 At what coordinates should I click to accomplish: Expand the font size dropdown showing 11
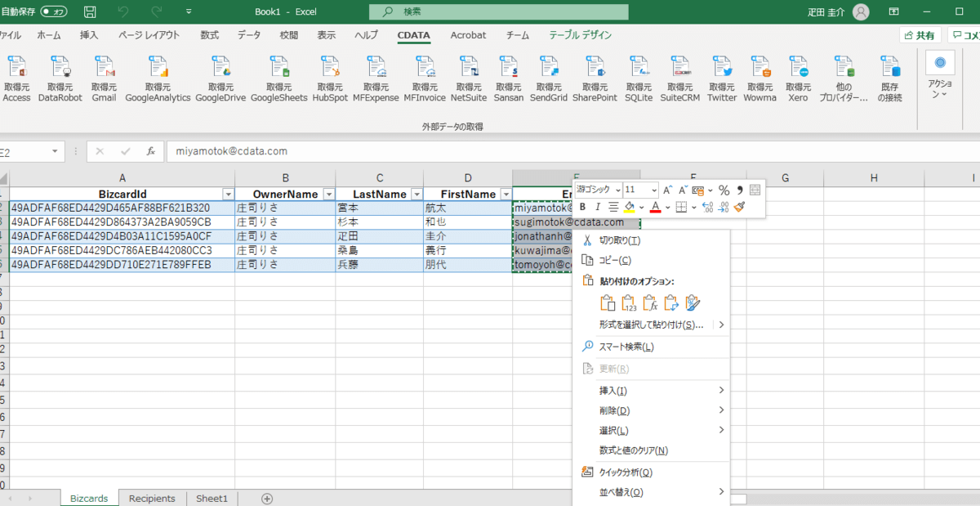[x=654, y=190]
